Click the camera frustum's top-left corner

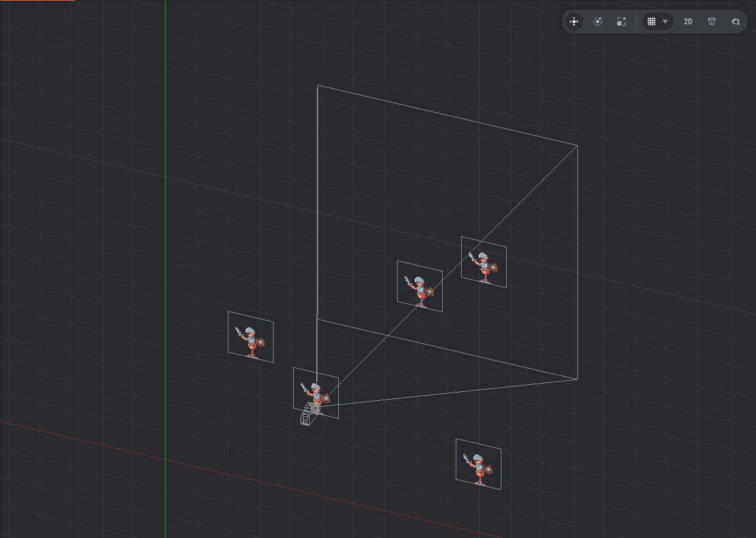[x=317, y=86]
